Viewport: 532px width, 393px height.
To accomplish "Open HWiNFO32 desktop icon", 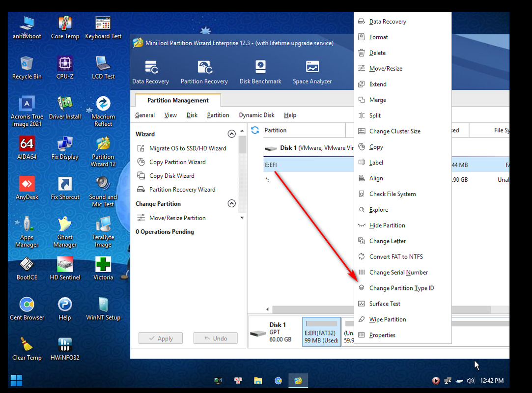I will (65, 349).
